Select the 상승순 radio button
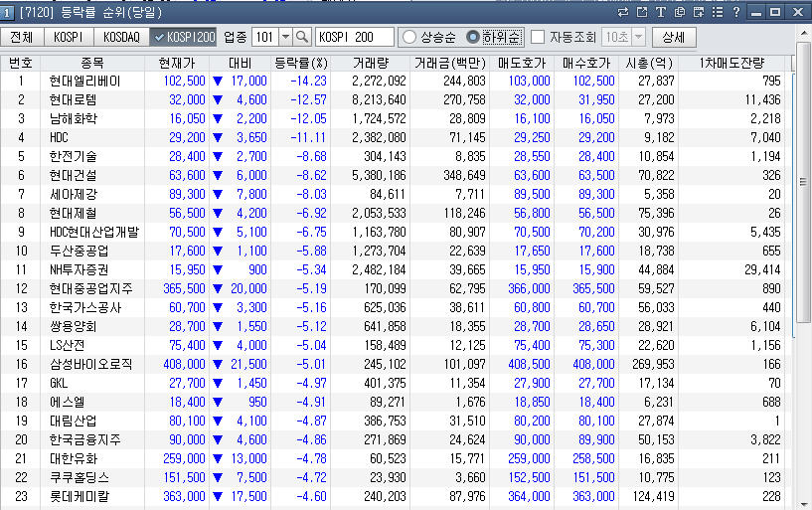 pos(408,37)
